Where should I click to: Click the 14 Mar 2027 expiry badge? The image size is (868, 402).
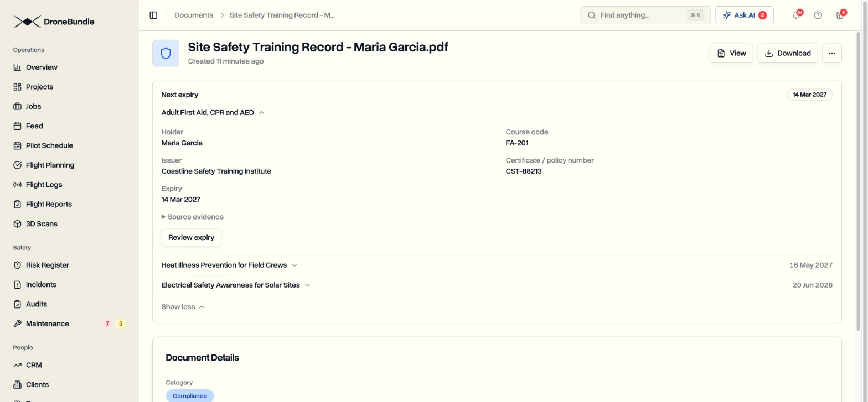click(809, 95)
